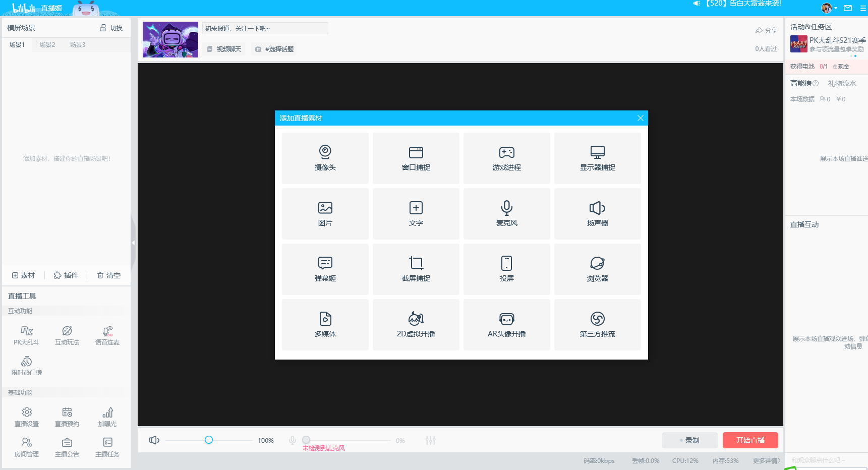Open 2D virtual streaming (2D虚拟开播)

click(416, 324)
